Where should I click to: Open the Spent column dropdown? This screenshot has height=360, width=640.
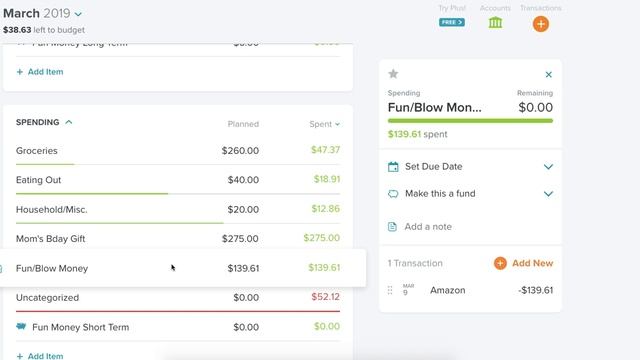[x=337, y=124]
